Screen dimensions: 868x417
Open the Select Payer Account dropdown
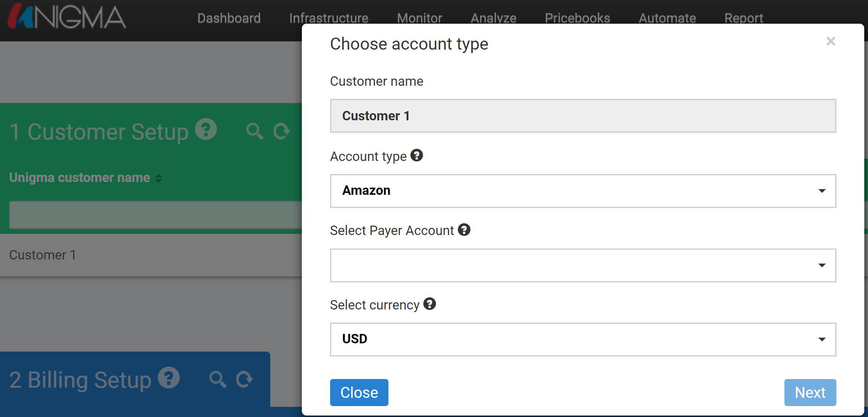(x=583, y=265)
